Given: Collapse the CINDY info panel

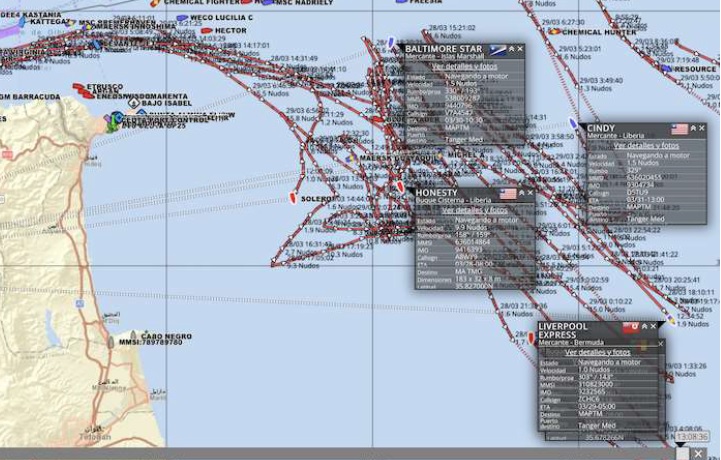Looking at the screenshot, I should 693,129.
